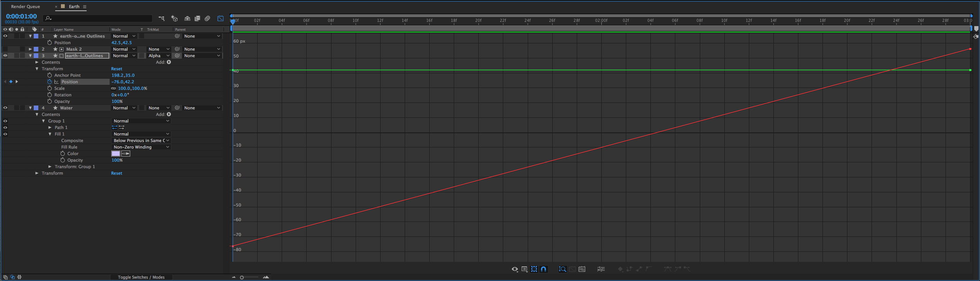Image resolution: width=980 pixels, height=281 pixels.
Task: Reverse Path 1 direction on icon
Action: (x=121, y=127)
